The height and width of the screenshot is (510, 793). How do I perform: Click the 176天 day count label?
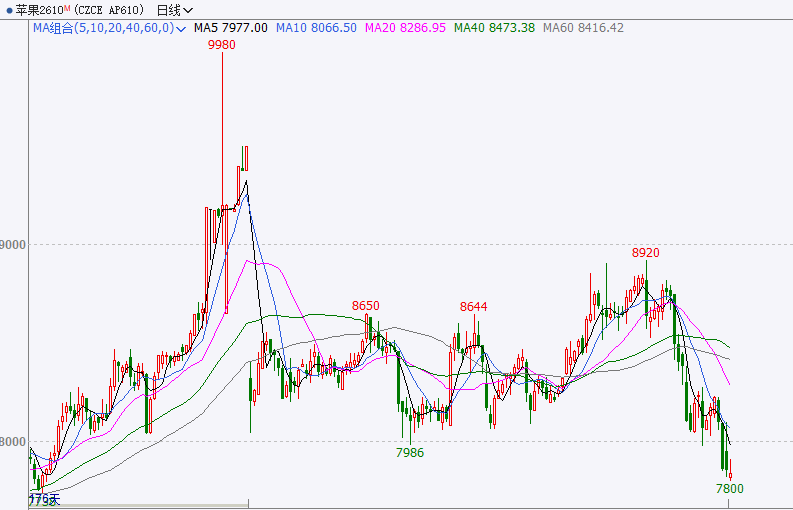[45, 498]
